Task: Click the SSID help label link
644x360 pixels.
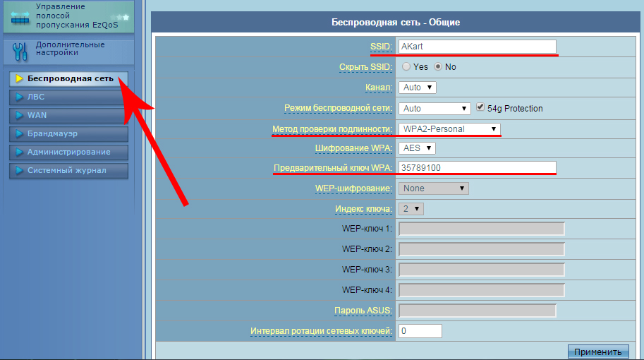Action: tap(381, 47)
